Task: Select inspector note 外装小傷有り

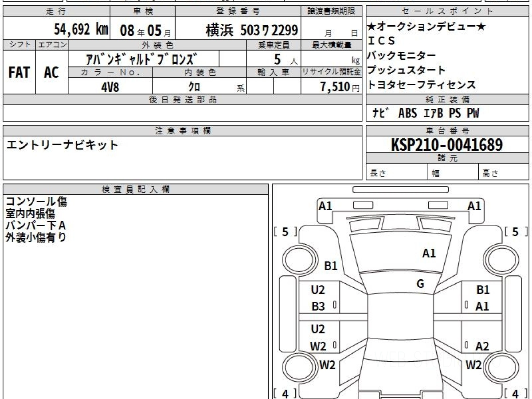Action: tap(36, 237)
